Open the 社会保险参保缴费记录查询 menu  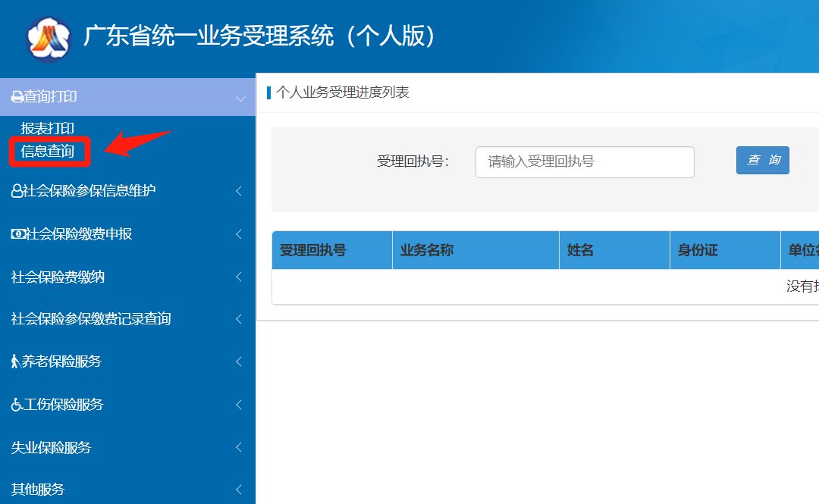[x=91, y=319]
